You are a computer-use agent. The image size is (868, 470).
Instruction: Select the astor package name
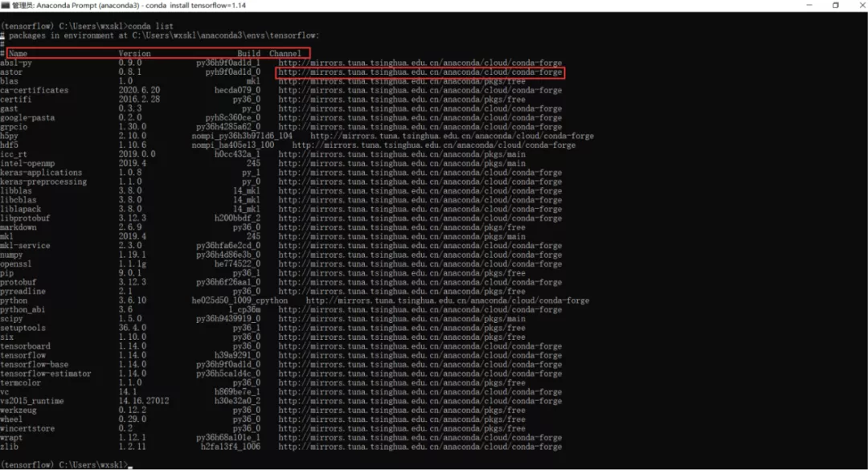pyautogui.click(x=11, y=72)
